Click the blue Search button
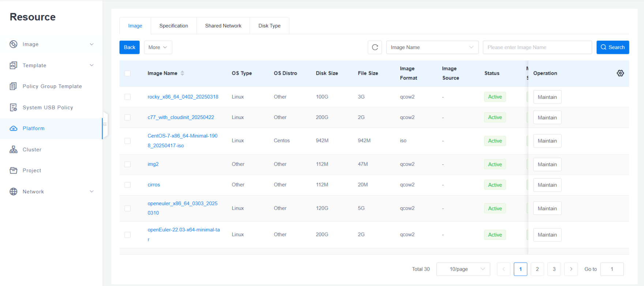Screen dimensions: 644x286 coord(613,47)
